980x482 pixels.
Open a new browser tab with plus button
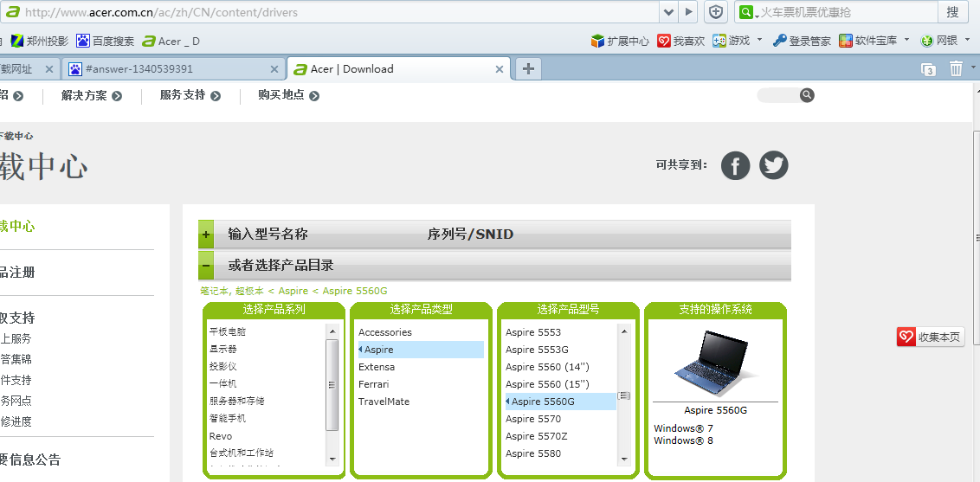coord(528,68)
